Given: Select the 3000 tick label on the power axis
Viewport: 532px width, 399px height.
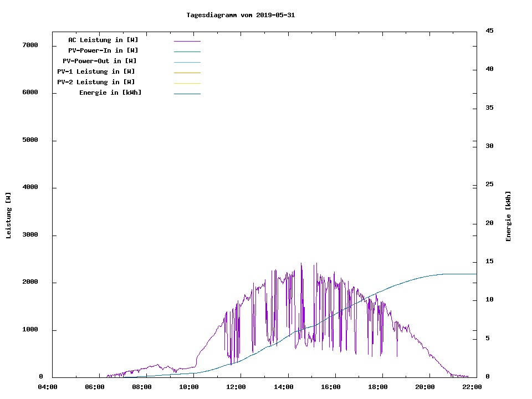Looking at the screenshot, I should (30, 235).
